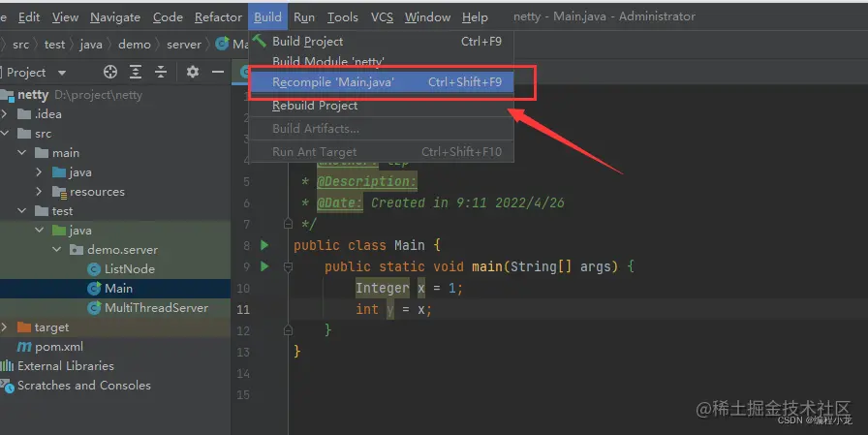Click the orange target folder icon
Screen dimensions: 868x435
(24, 327)
